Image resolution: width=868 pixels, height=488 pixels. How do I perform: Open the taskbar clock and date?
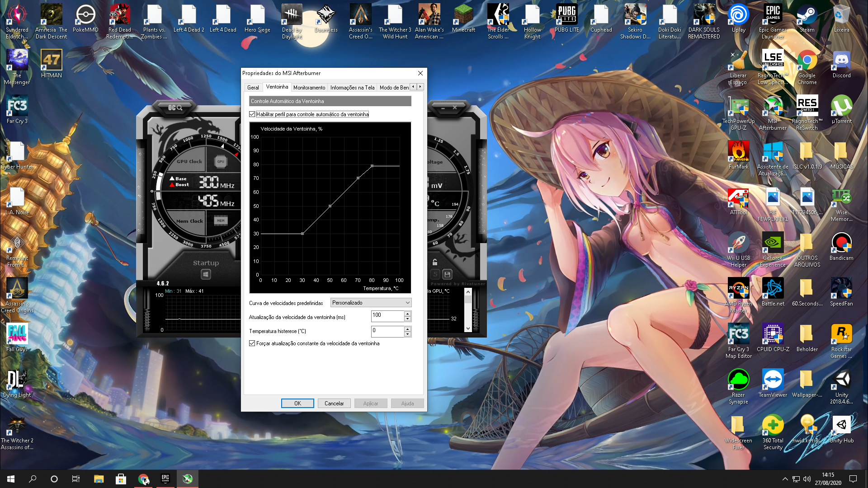tap(828, 479)
